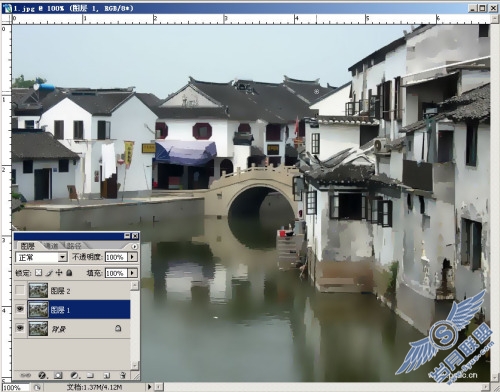Screen dimensions: 500x392
Task: Create a new layer group folder icon
Action: pyautogui.click(x=90, y=375)
